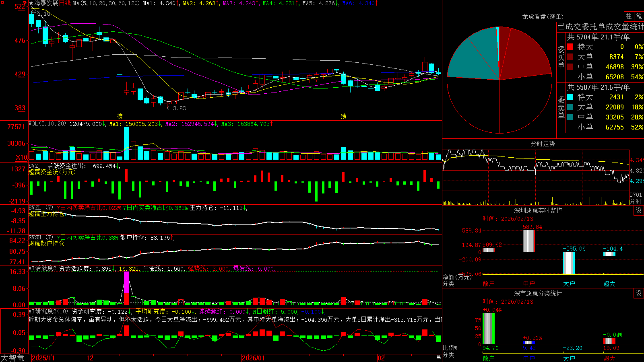Click the 2025/11 date marker on time axis

click(x=43, y=358)
